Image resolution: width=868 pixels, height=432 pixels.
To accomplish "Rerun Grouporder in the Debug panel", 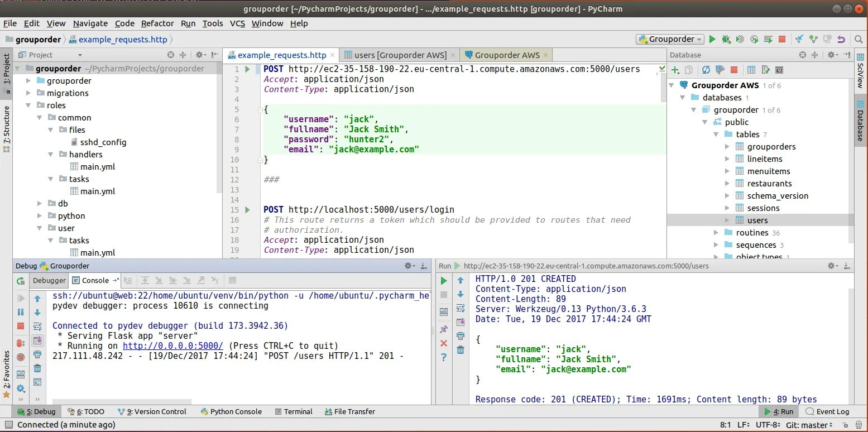I will coord(21,281).
